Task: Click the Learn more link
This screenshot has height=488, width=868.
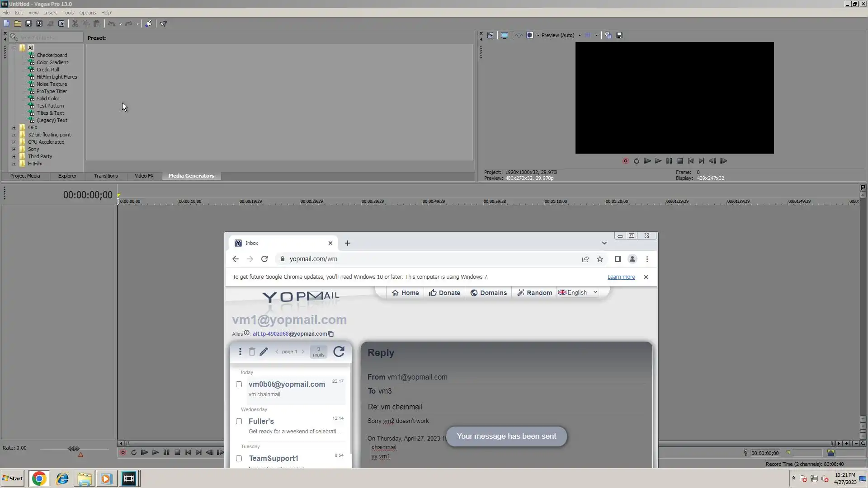Action: coord(621,277)
